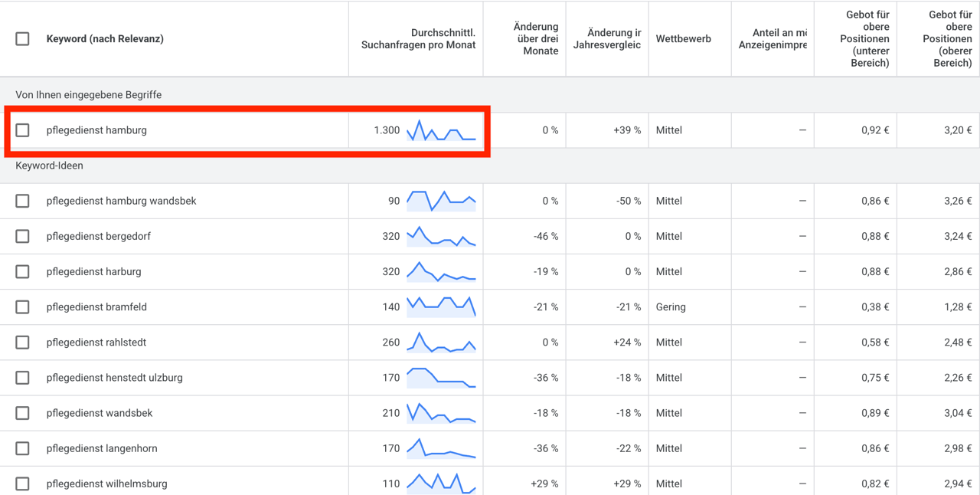Image resolution: width=980 pixels, height=495 pixels.
Task: Click the search trend graph for pflegedienst harburg
Action: [441, 271]
